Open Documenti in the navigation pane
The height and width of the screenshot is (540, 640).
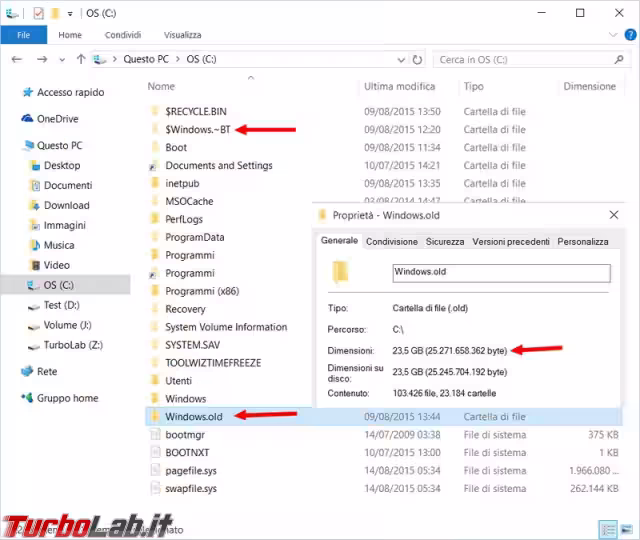(x=68, y=186)
